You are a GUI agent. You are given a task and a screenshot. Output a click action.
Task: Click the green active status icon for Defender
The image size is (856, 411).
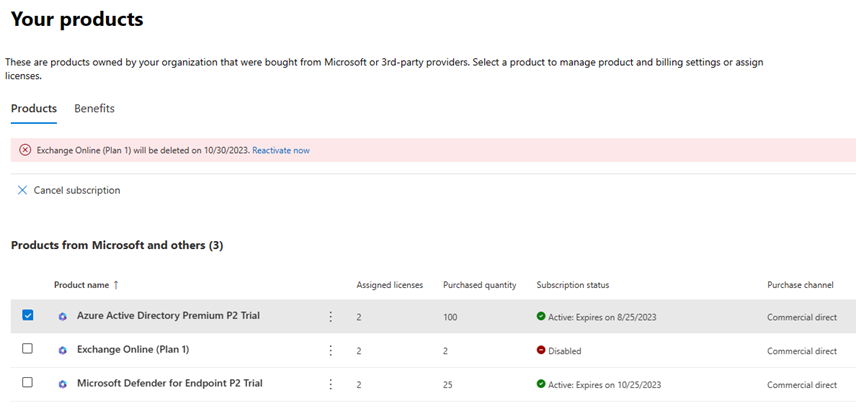[x=541, y=383]
